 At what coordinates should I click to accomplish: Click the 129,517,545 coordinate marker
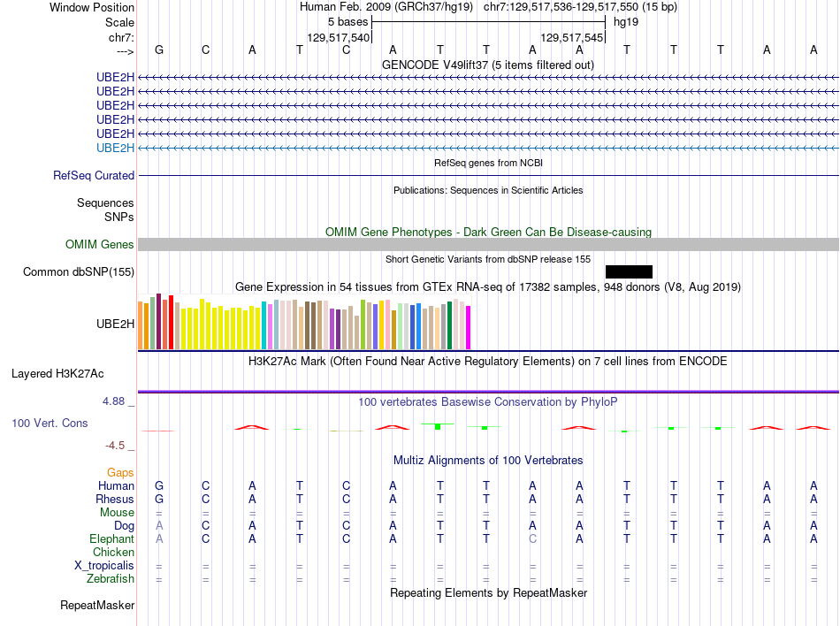571,37
